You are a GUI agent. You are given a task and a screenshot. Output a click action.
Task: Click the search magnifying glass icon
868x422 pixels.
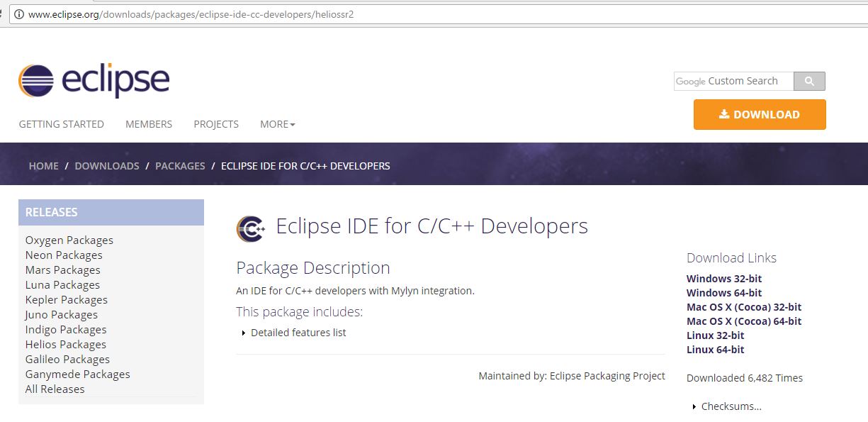click(x=808, y=80)
